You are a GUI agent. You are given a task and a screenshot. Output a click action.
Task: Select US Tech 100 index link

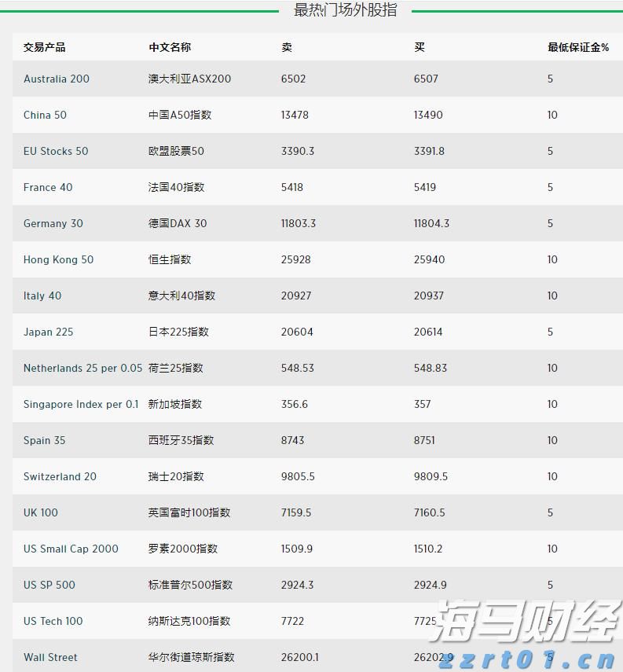(x=53, y=621)
